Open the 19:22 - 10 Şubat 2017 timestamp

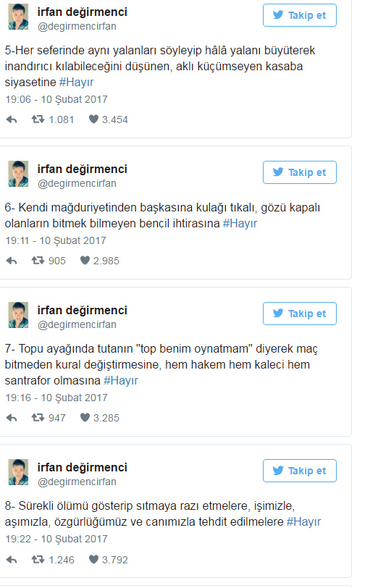[56, 539]
